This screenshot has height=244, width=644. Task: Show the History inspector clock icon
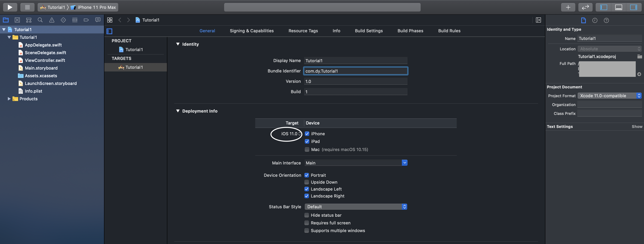(x=595, y=21)
